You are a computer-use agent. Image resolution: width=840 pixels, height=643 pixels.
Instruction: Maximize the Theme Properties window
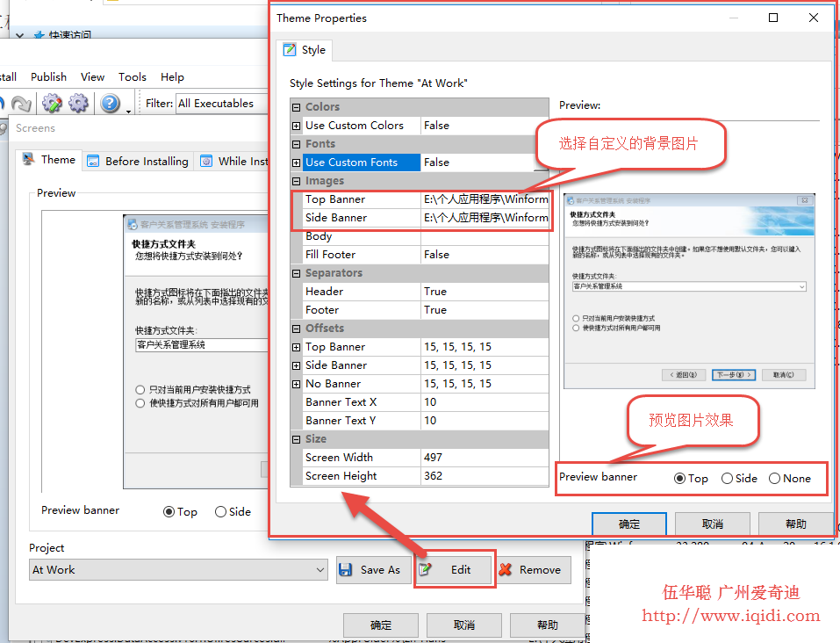[x=773, y=18]
